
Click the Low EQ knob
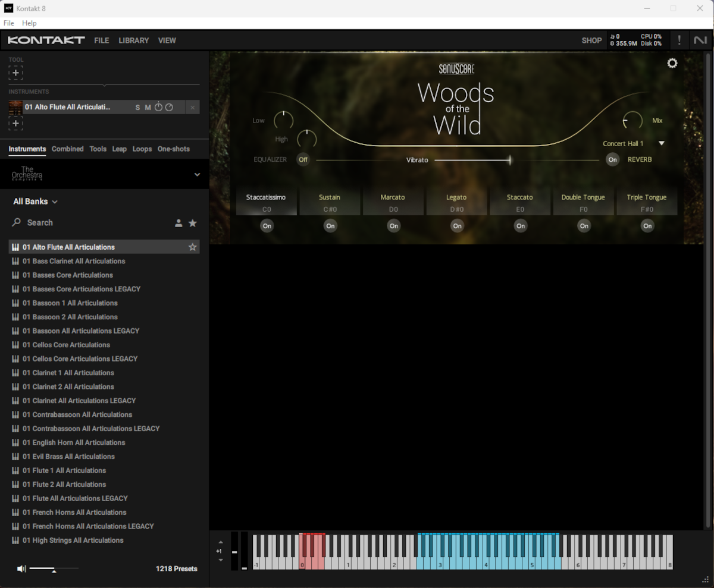(284, 120)
